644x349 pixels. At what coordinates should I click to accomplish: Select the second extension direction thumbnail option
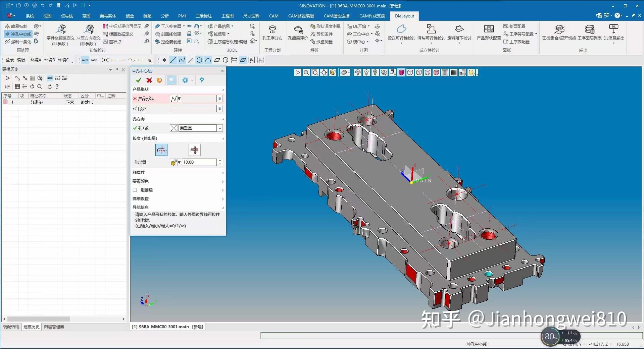click(194, 150)
